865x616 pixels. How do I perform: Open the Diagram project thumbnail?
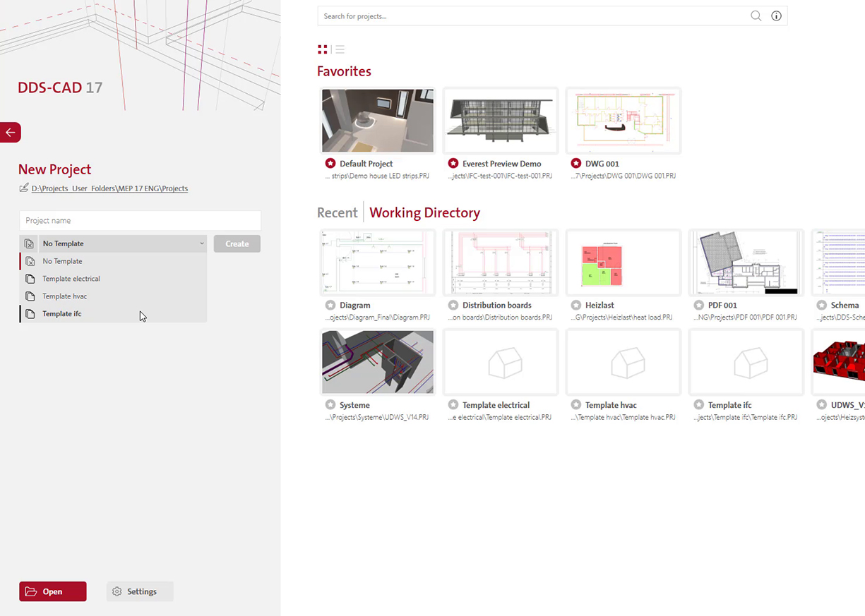(378, 262)
